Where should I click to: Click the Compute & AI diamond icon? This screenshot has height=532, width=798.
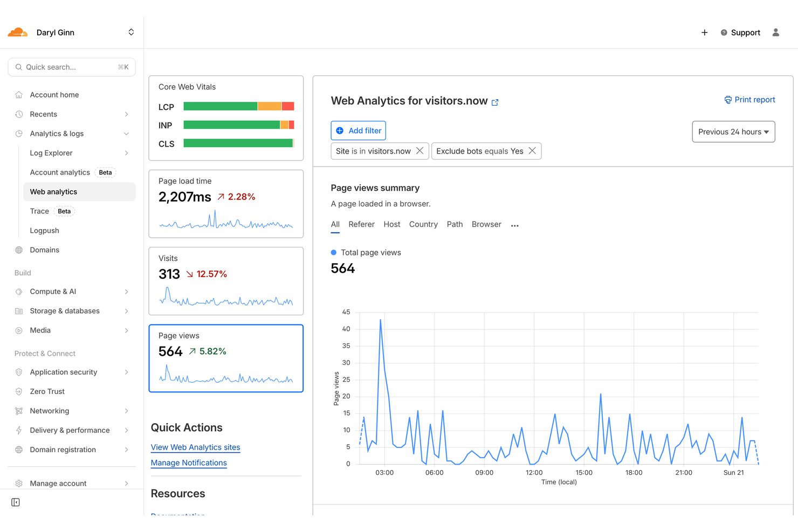[19, 292]
